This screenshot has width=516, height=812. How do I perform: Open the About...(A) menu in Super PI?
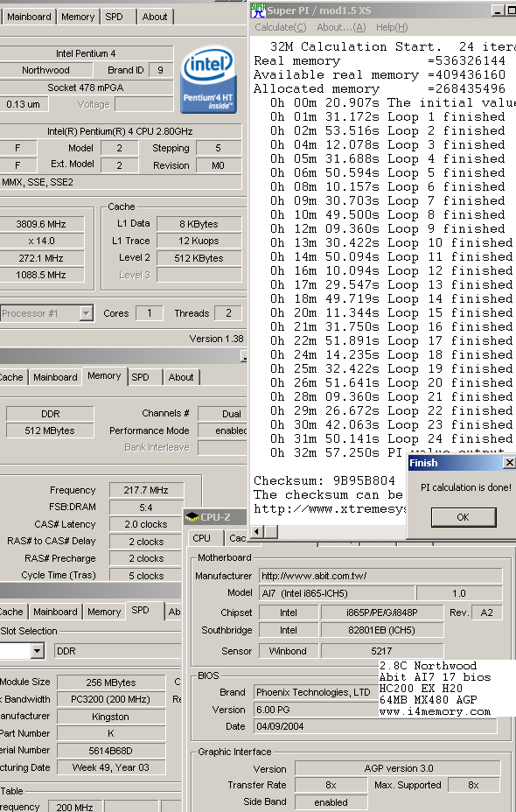coord(341,27)
